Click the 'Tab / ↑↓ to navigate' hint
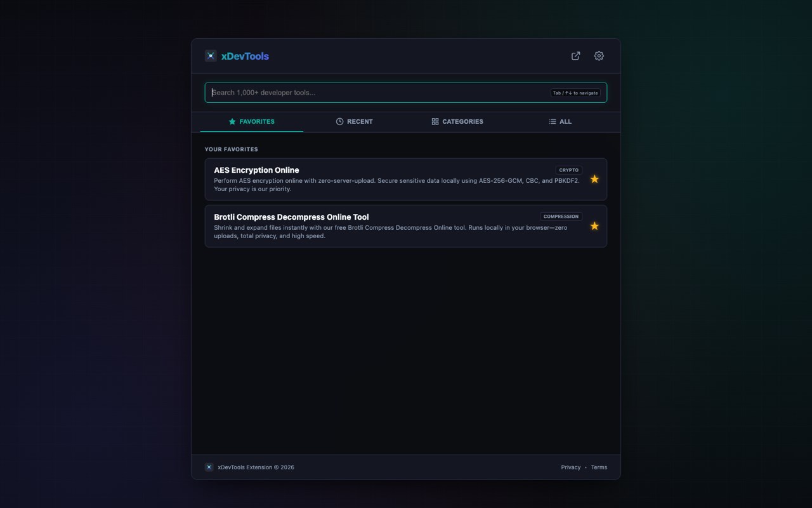The width and height of the screenshot is (812, 508). click(575, 93)
